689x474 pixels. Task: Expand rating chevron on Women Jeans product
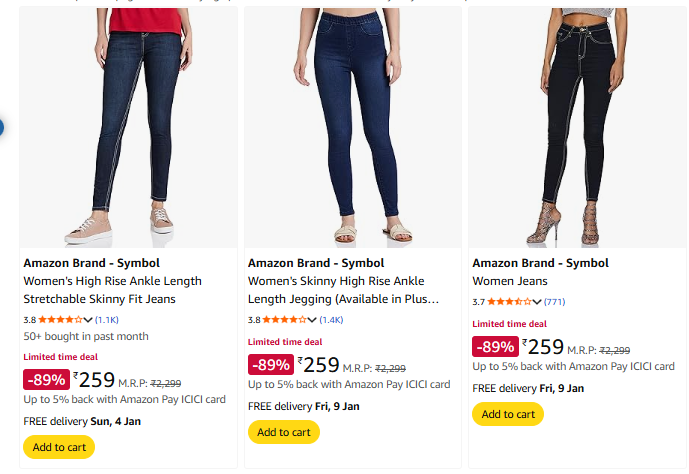tap(538, 302)
